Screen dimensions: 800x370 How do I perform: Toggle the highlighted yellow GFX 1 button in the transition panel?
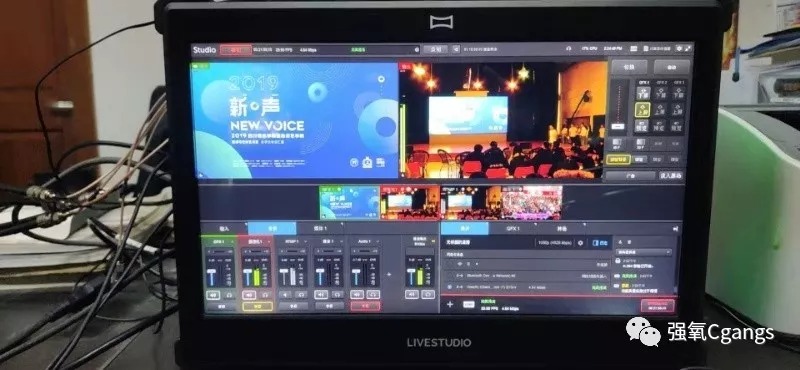click(642, 109)
